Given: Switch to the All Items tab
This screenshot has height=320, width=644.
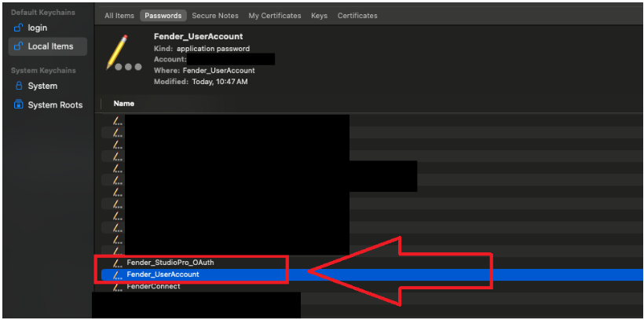Looking at the screenshot, I should (x=119, y=16).
